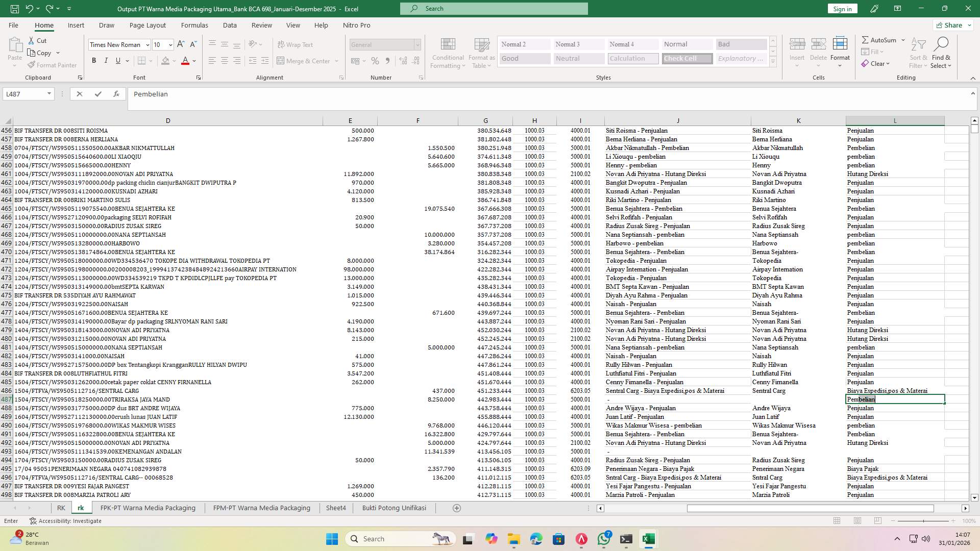Toggle bold formatting

(94, 60)
